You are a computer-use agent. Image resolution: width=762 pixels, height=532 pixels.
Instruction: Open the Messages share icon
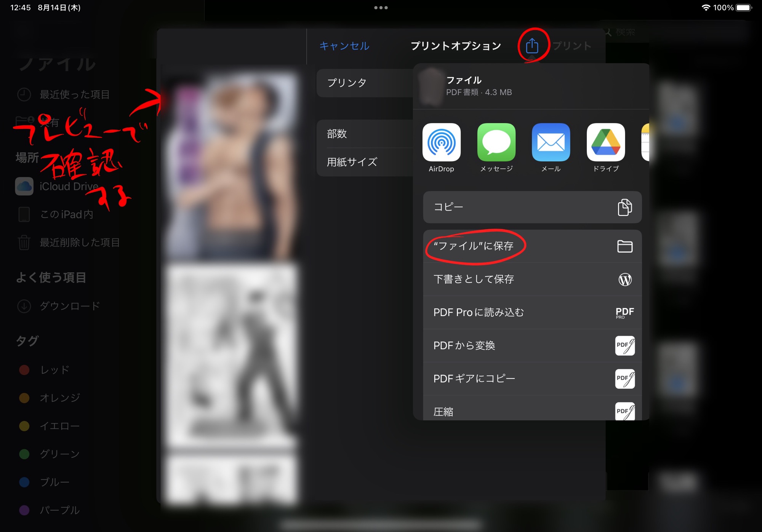tap(496, 142)
